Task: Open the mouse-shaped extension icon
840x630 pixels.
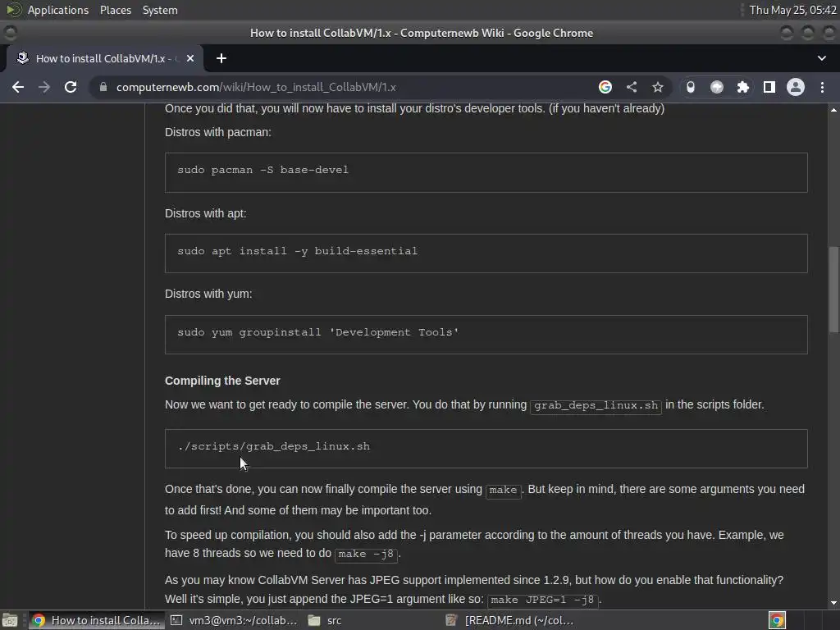Action: click(691, 87)
